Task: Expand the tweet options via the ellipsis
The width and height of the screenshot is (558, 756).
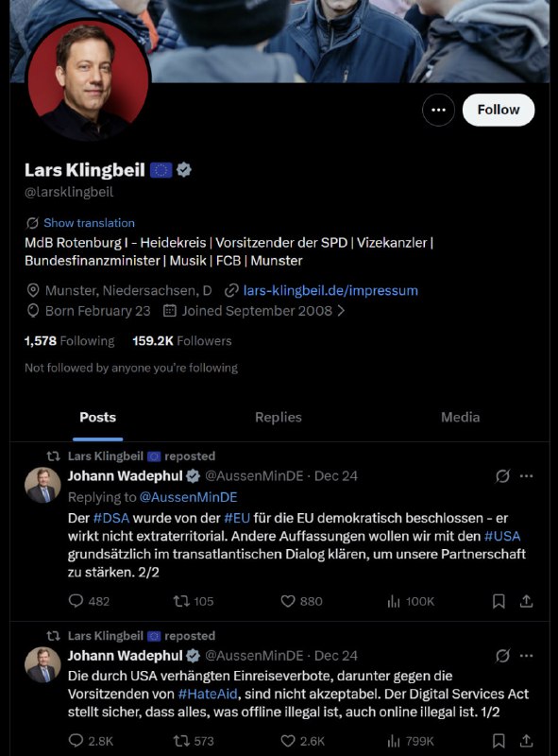Action: 527,476
